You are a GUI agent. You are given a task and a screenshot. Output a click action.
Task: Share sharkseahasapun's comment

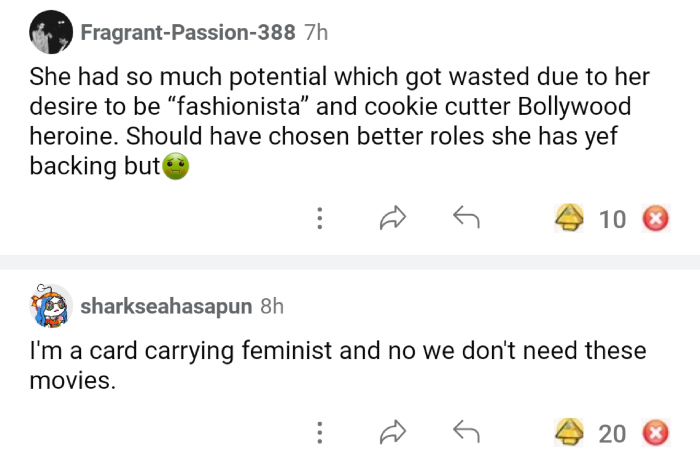[x=393, y=432]
